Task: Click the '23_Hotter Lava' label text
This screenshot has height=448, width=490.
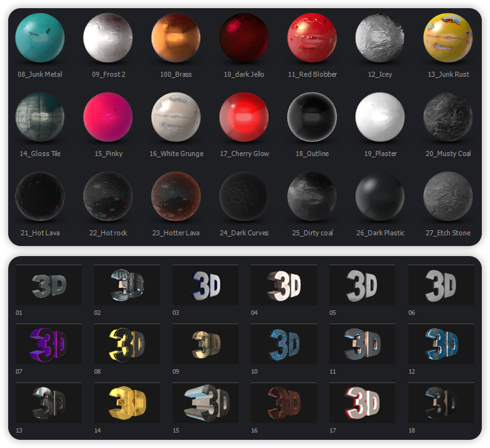Action: pyautogui.click(x=176, y=233)
